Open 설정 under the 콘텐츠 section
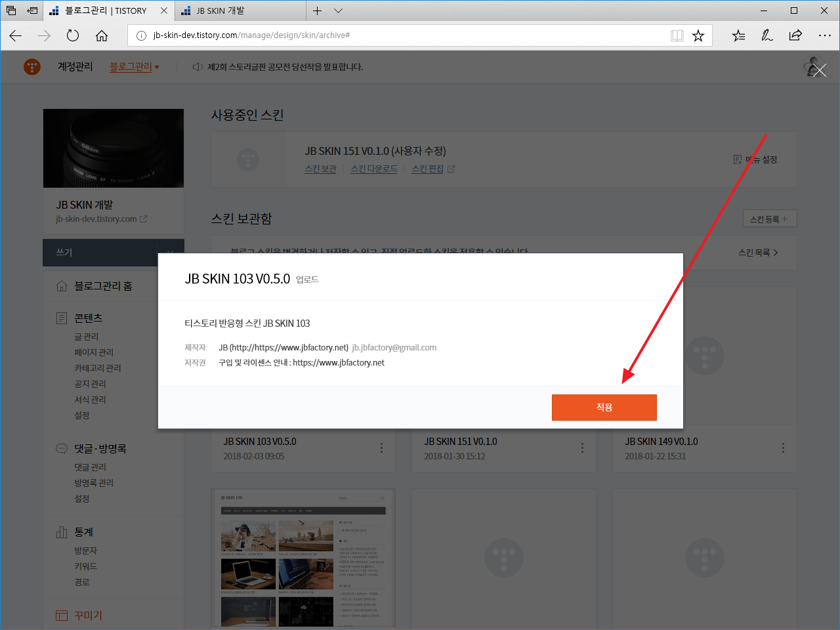Image resolution: width=840 pixels, height=630 pixels. tap(82, 415)
